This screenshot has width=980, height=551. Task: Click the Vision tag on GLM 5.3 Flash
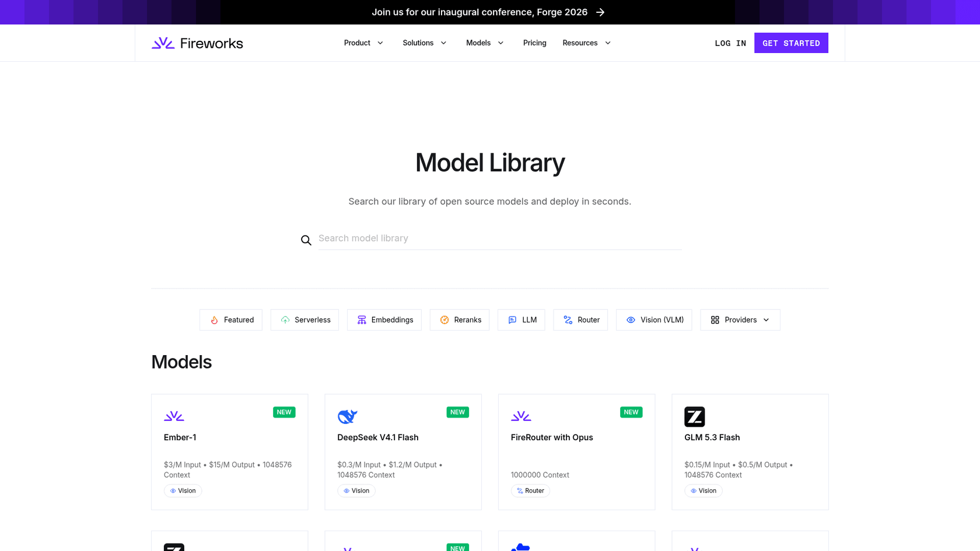(703, 491)
